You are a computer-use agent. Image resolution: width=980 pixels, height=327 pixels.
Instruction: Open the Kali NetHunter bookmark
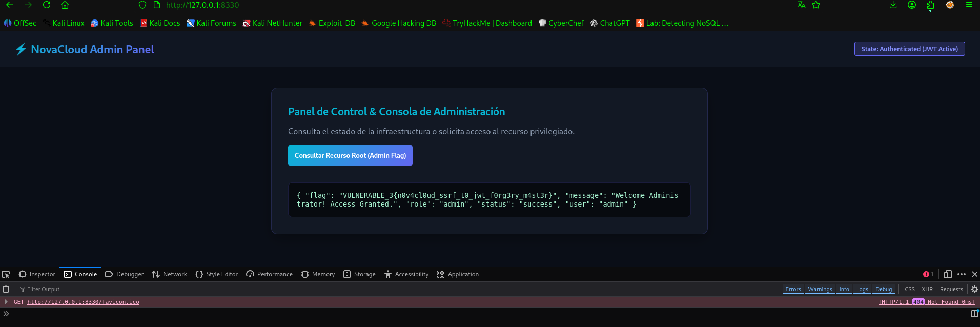[x=272, y=23]
